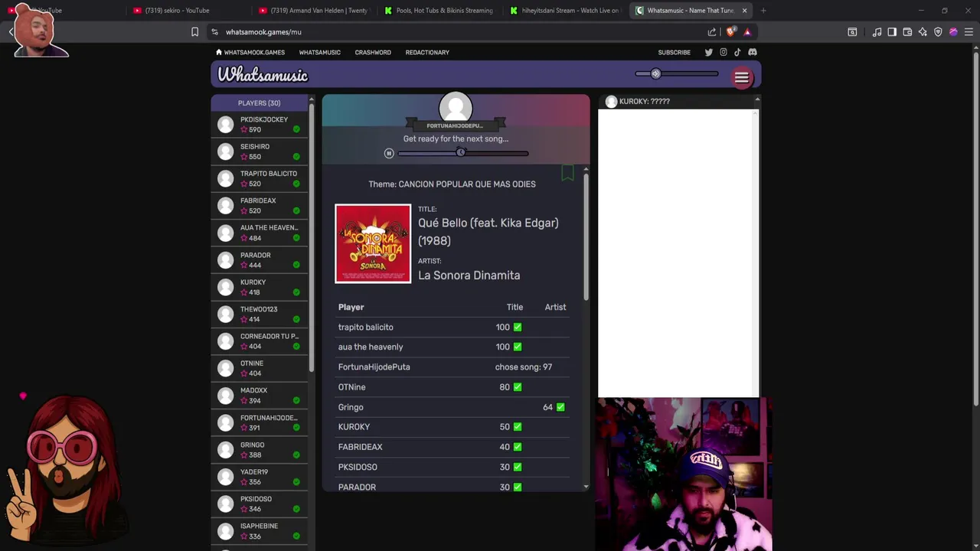980x551 pixels.
Task: Click FABRIDEAX's green title checkmark in results
Action: pos(518,447)
